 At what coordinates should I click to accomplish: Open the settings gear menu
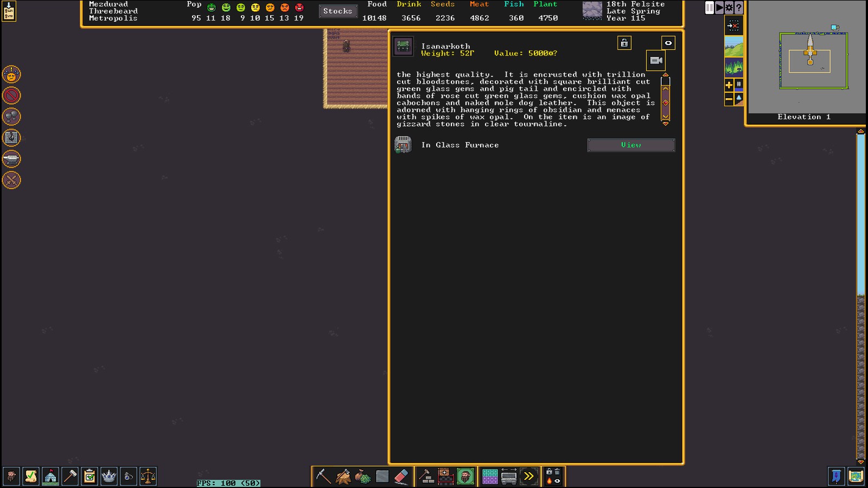point(729,8)
